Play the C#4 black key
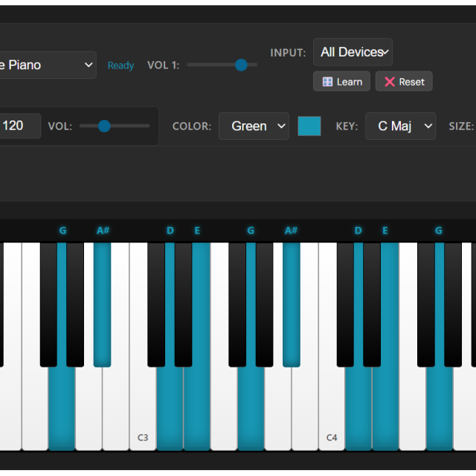 345,304
